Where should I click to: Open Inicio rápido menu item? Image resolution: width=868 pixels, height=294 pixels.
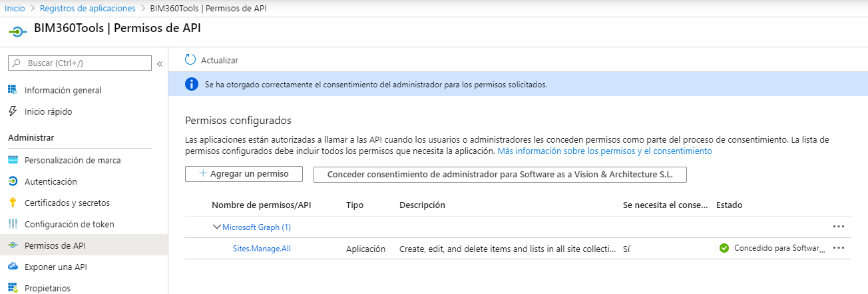pyautogui.click(x=48, y=111)
